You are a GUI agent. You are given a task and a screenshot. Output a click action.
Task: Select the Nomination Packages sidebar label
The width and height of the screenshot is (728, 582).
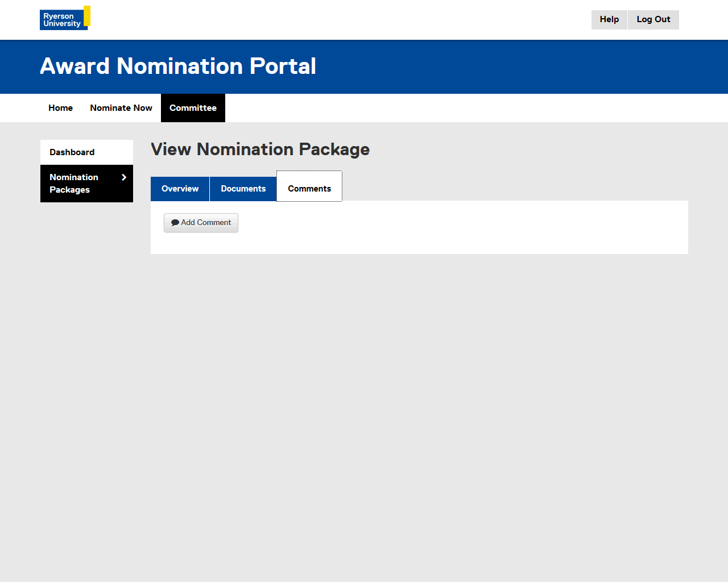(x=74, y=184)
